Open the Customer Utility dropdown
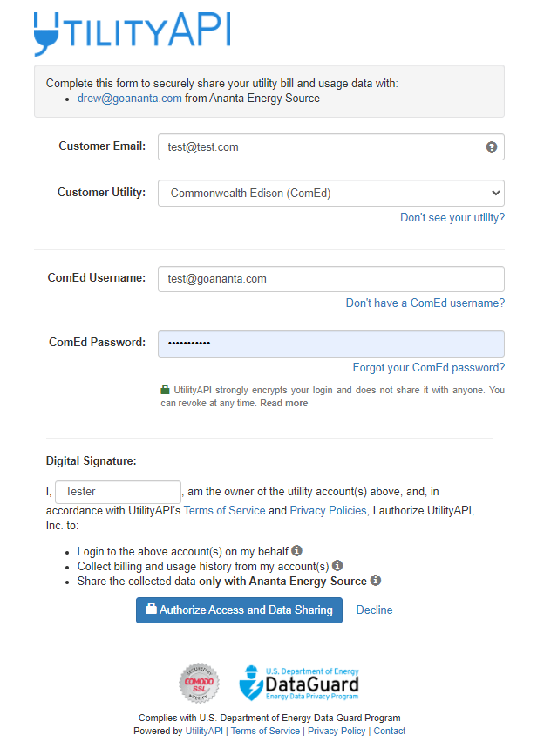The width and height of the screenshot is (544, 756). [x=331, y=193]
